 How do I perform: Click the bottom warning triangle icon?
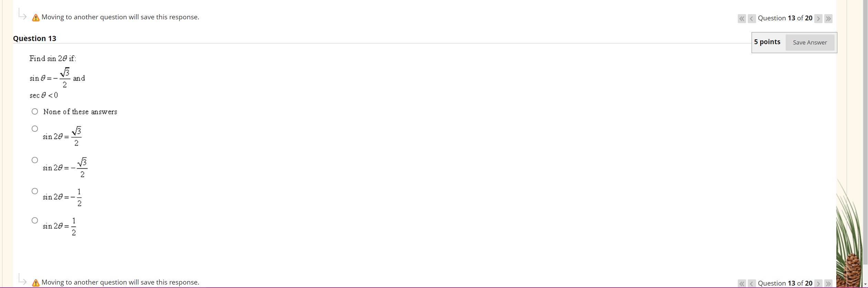tap(35, 283)
